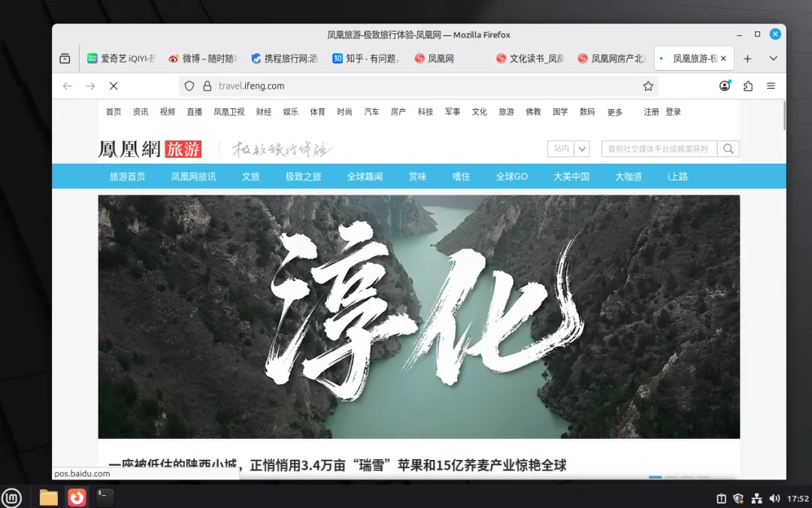Screen dimensions: 812x508
Task: Open 极致之旅 in blue navigation bar
Action: [x=304, y=177]
